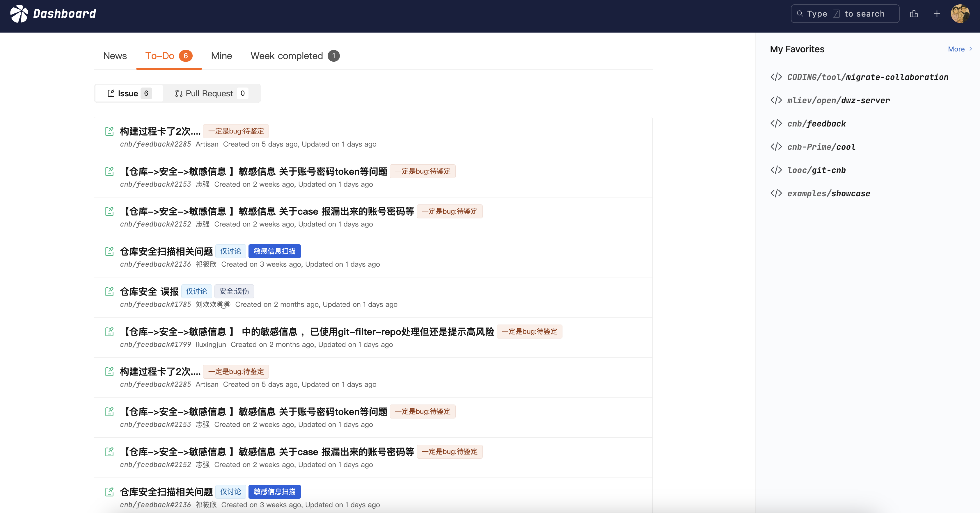Image resolution: width=980 pixels, height=513 pixels.
Task: Click the plus create-new icon
Action: click(x=937, y=14)
